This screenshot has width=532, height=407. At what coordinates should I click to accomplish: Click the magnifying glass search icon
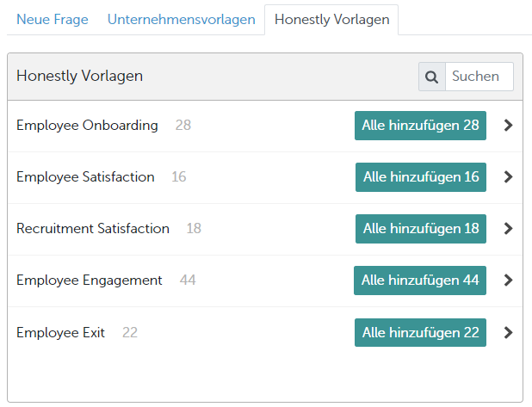pos(431,77)
